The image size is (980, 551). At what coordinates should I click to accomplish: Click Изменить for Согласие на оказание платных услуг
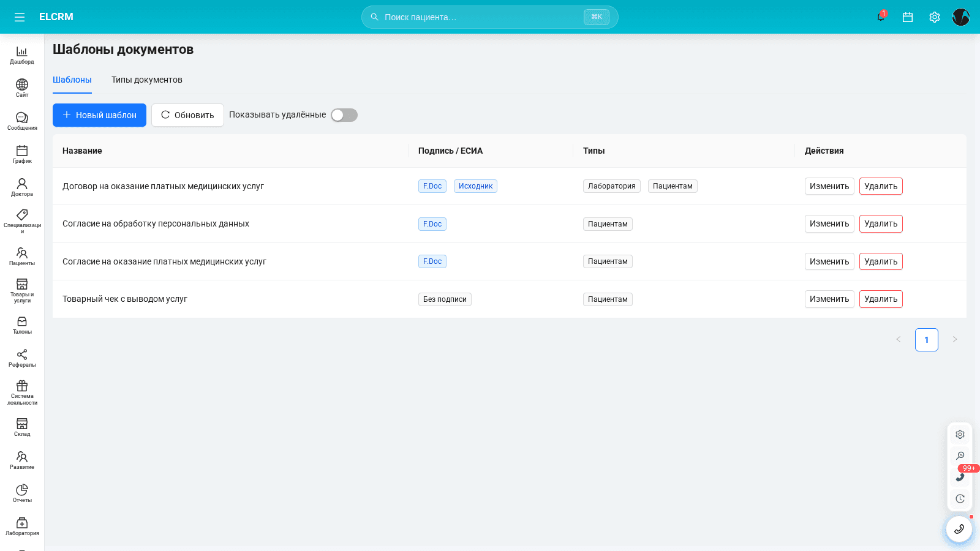829,261
